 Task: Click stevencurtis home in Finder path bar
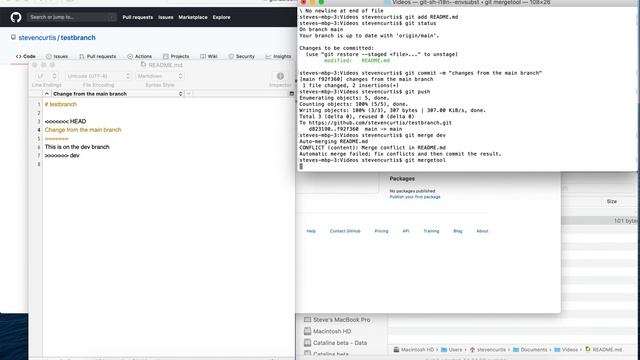coord(487,350)
